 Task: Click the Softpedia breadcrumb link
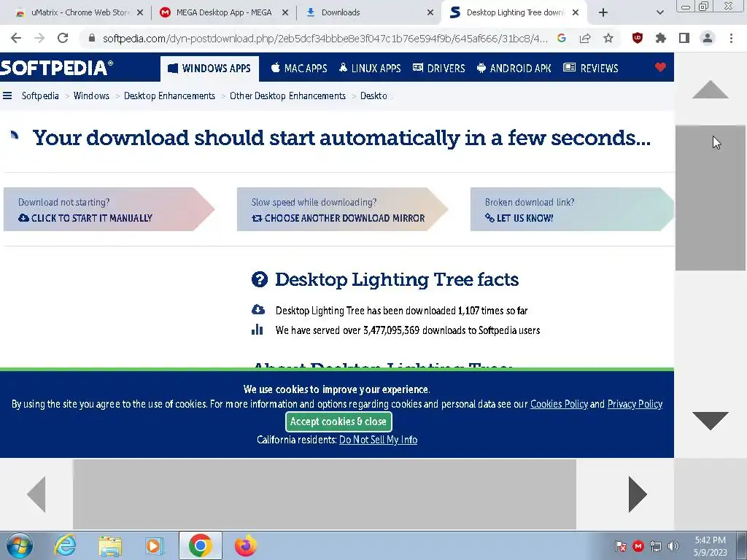click(40, 96)
